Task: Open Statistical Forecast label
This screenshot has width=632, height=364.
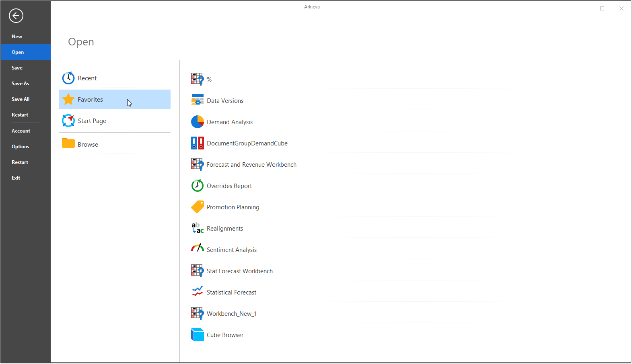Action: pos(231,292)
